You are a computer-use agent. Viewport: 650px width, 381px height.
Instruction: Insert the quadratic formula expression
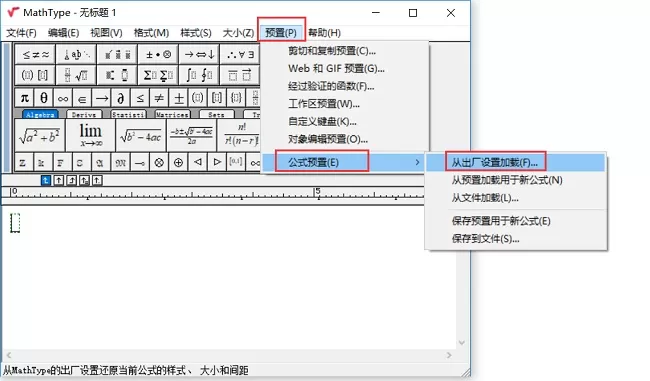[x=192, y=136]
